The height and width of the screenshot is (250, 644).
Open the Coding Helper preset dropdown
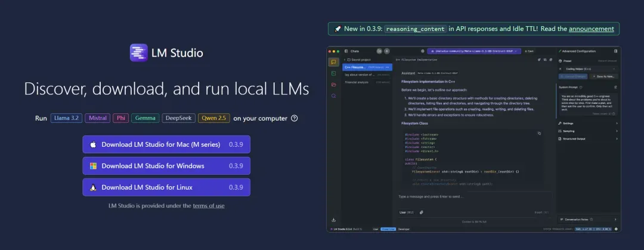588,69
